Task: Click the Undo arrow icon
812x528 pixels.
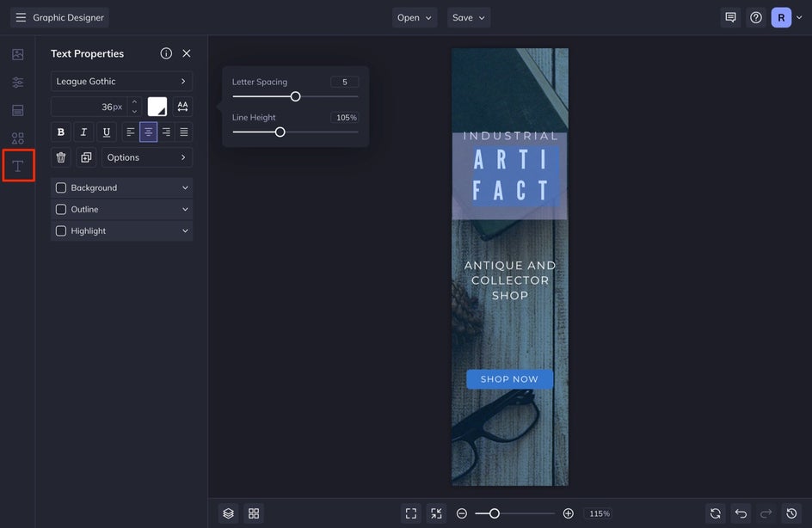Action: tap(741, 513)
